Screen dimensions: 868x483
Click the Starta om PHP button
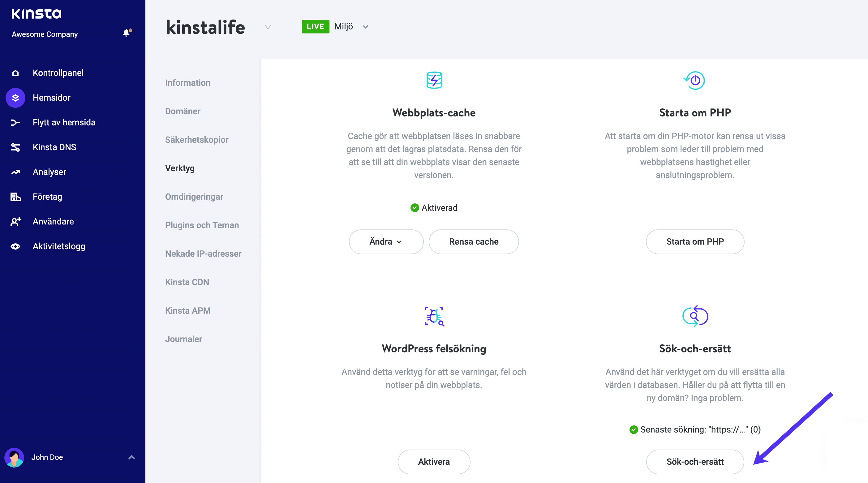click(x=695, y=242)
